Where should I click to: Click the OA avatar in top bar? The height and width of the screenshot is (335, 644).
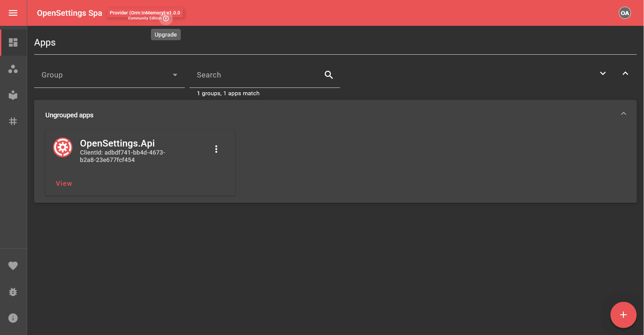click(x=625, y=13)
